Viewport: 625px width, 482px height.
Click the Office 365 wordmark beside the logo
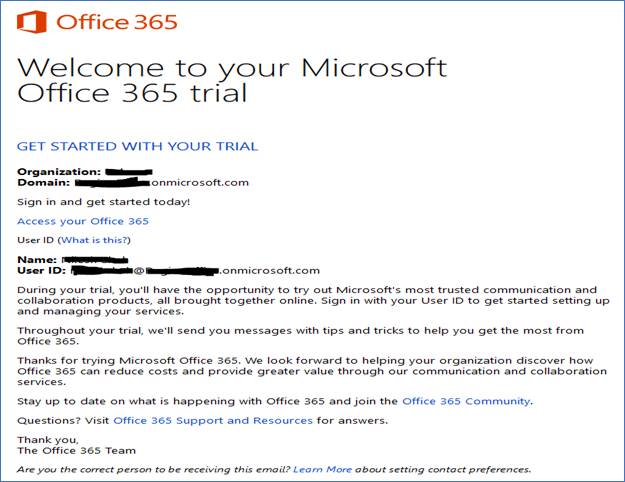(117, 22)
